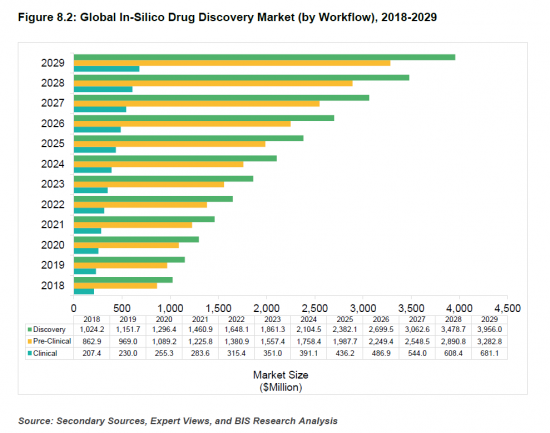
Task: Click the teal Clinical legend swatch
Action: click(x=30, y=353)
